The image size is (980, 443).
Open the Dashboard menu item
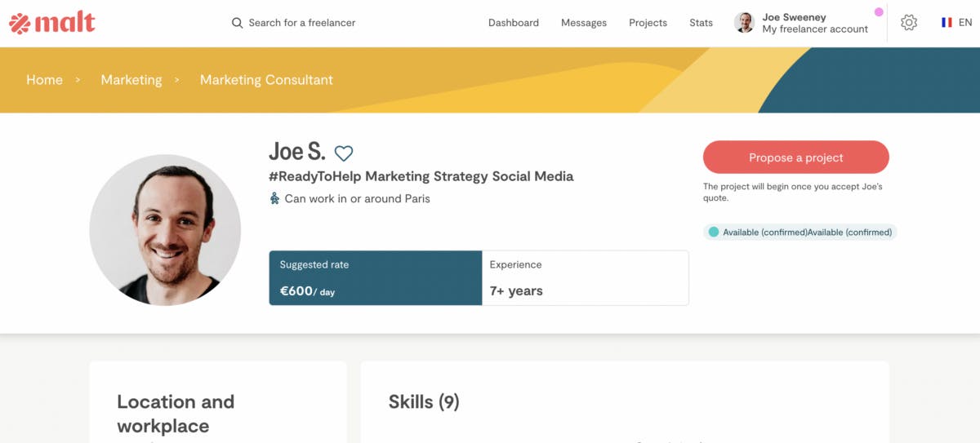point(514,23)
